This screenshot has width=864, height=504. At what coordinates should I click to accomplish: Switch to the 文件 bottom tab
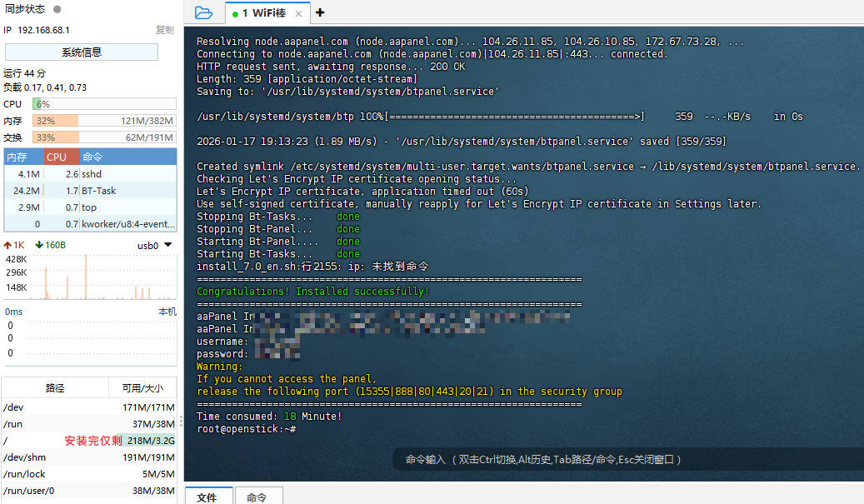(x=207, y=497)
